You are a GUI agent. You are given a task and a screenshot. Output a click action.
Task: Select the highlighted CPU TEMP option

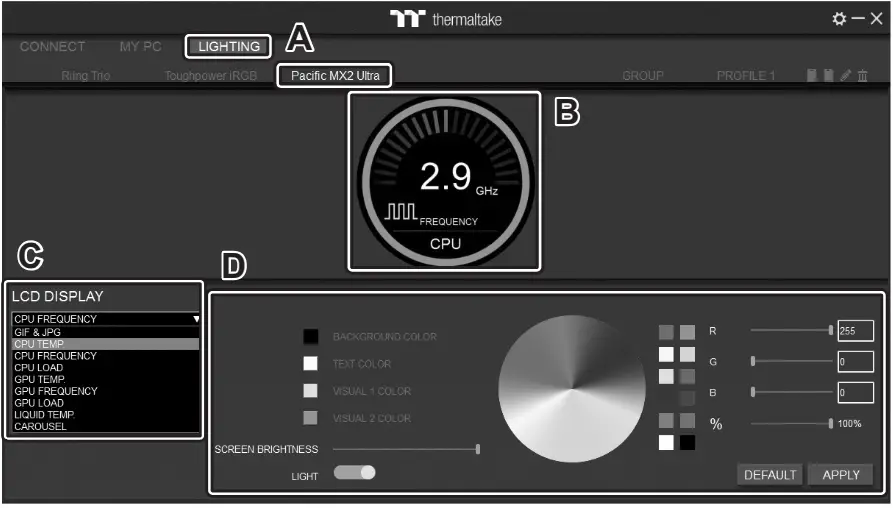coord(106,344)
